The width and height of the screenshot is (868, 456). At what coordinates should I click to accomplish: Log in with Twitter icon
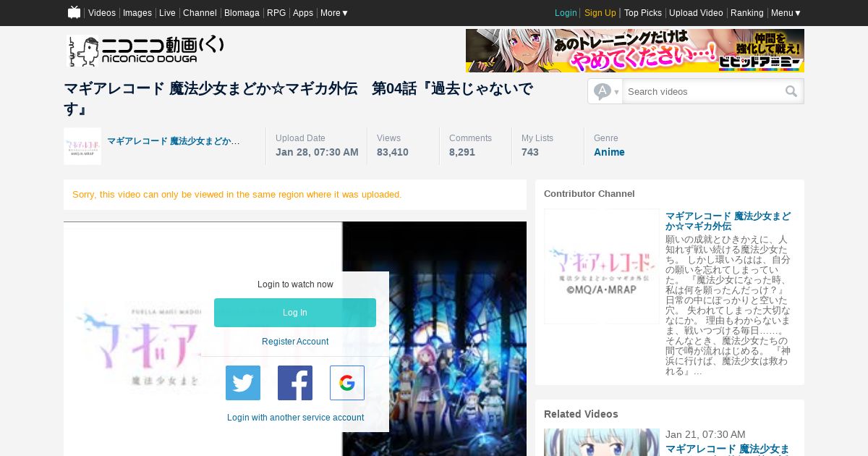click(243, 383)
